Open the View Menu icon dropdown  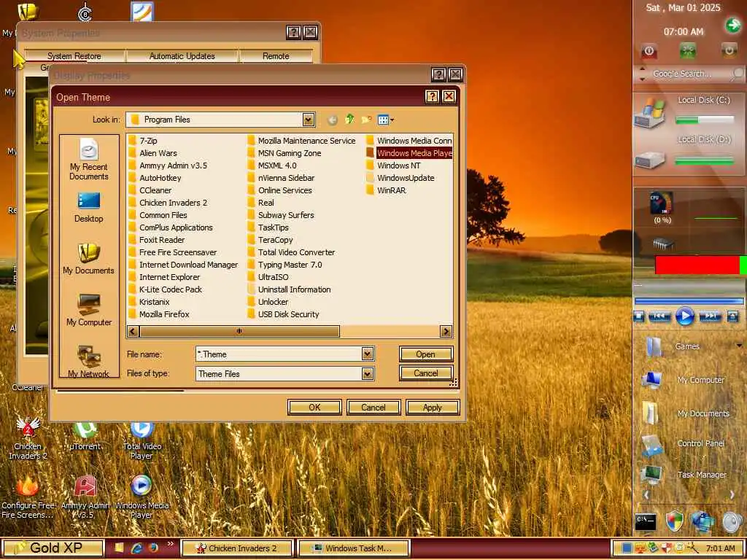click(385, 120)
